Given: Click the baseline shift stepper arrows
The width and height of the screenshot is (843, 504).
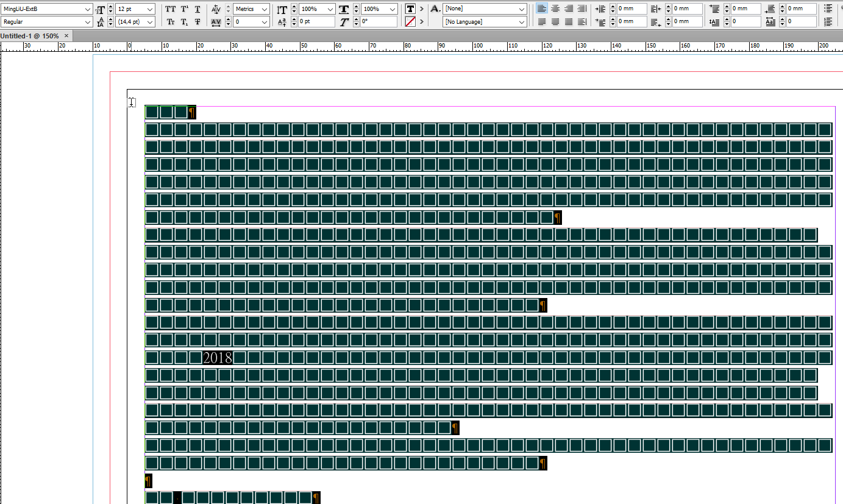Looking at the screenshot, I should coord(294,22).
